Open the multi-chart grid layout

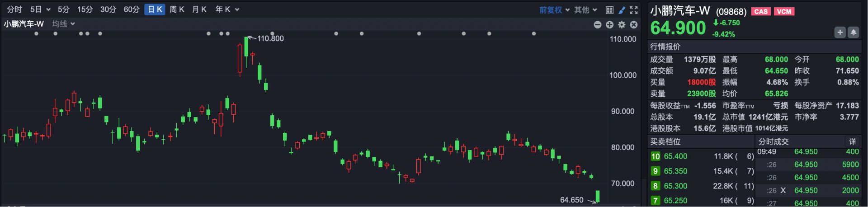tap(609, 9)
